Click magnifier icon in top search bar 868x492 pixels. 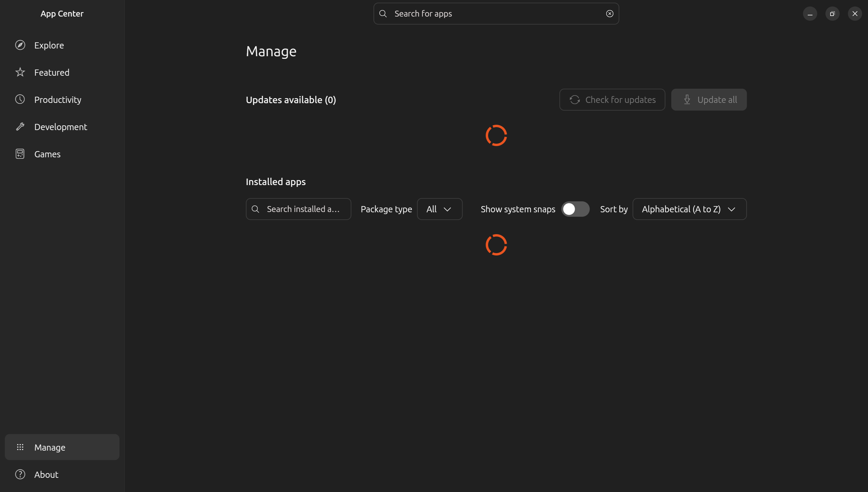[x=383, y=14]
